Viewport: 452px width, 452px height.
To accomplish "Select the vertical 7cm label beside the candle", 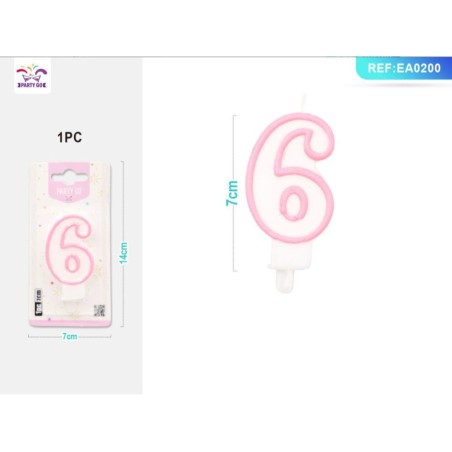I will click(232, 193).
